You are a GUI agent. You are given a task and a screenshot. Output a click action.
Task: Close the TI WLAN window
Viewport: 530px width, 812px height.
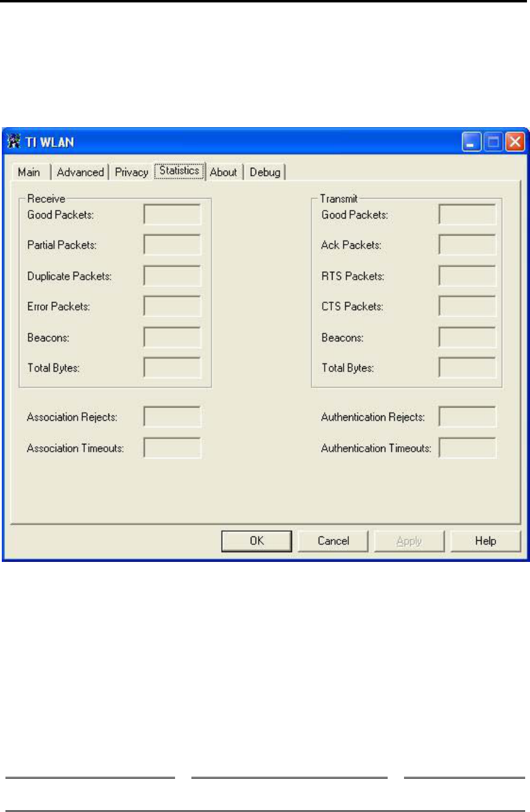click(514, 143)
